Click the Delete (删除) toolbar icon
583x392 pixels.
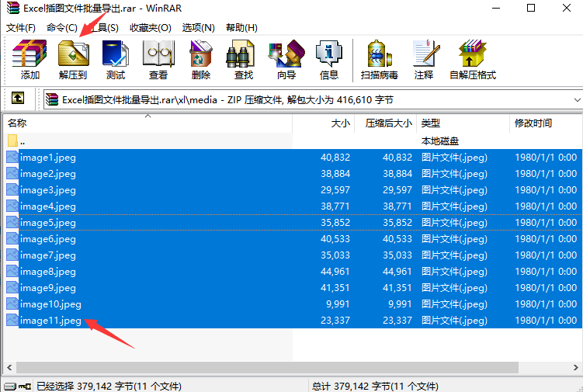(x=201, y=54)
